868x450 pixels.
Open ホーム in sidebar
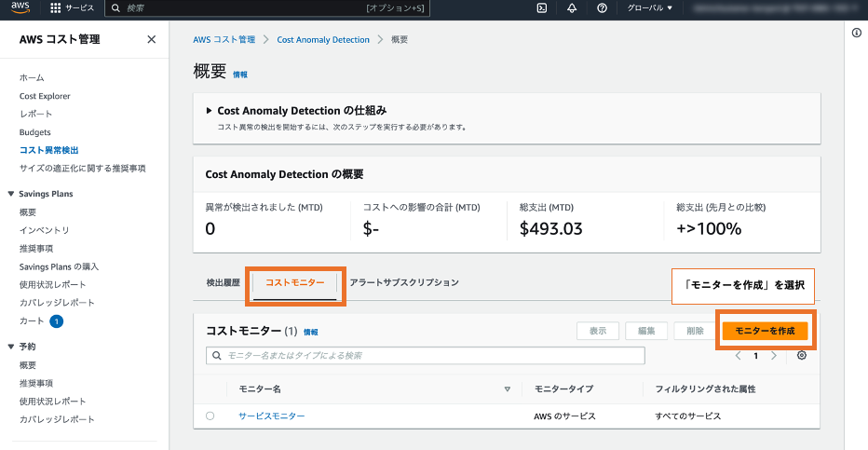(x=32, y=77)
